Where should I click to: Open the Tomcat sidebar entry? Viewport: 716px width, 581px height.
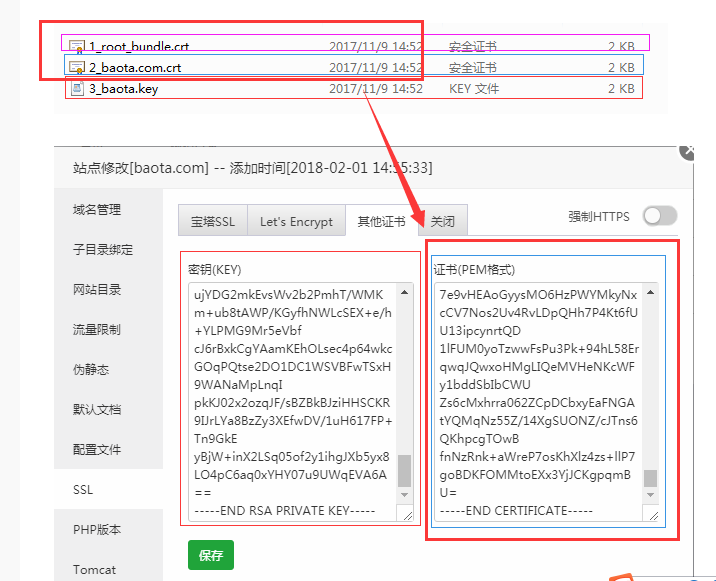[x=95, y=569]
